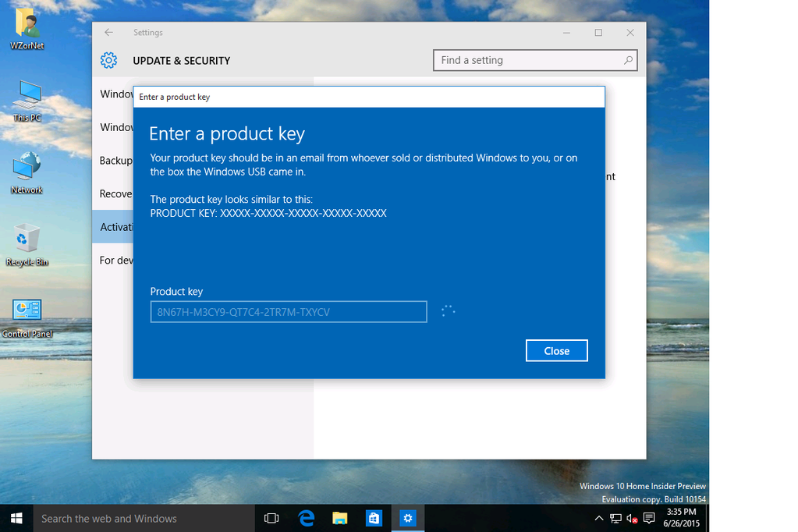Open the taskbar clock showing 3:35 PM
798x532 pixels.
(x=682, y=518)
